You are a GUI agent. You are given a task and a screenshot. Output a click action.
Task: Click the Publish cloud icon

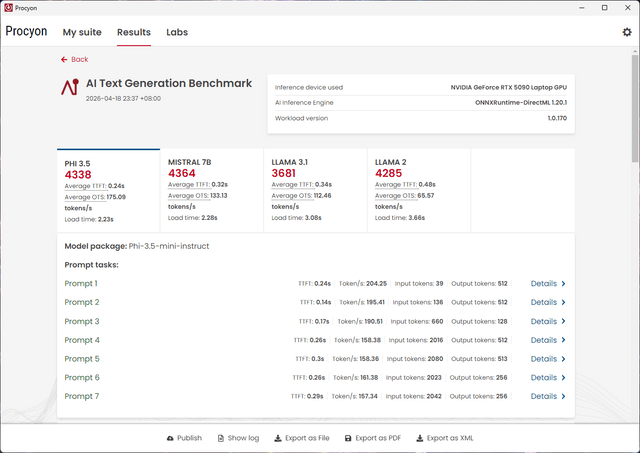click(170, 438)
